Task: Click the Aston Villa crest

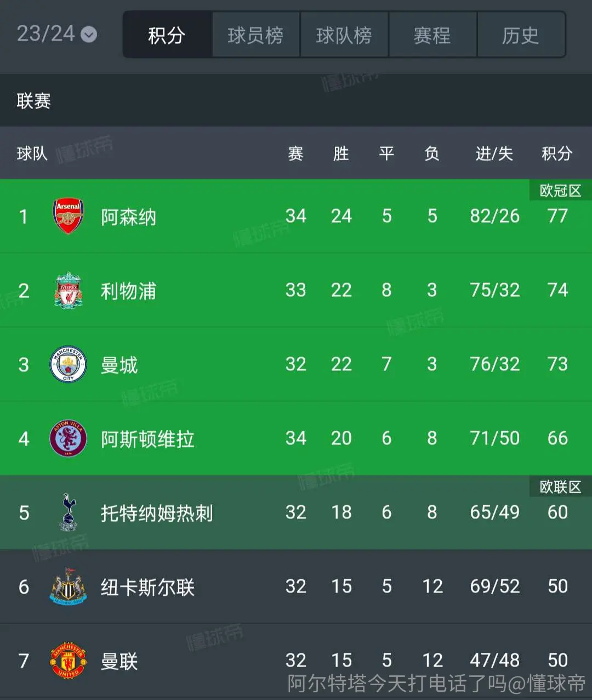Action: [68, 438]
